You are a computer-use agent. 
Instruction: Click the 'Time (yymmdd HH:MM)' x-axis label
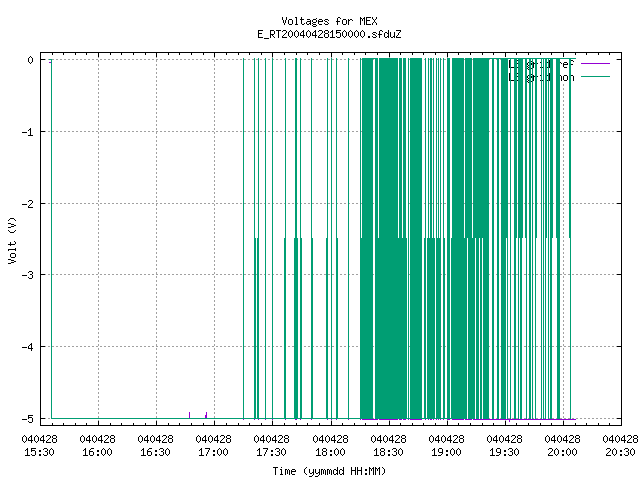coord(329,471)
